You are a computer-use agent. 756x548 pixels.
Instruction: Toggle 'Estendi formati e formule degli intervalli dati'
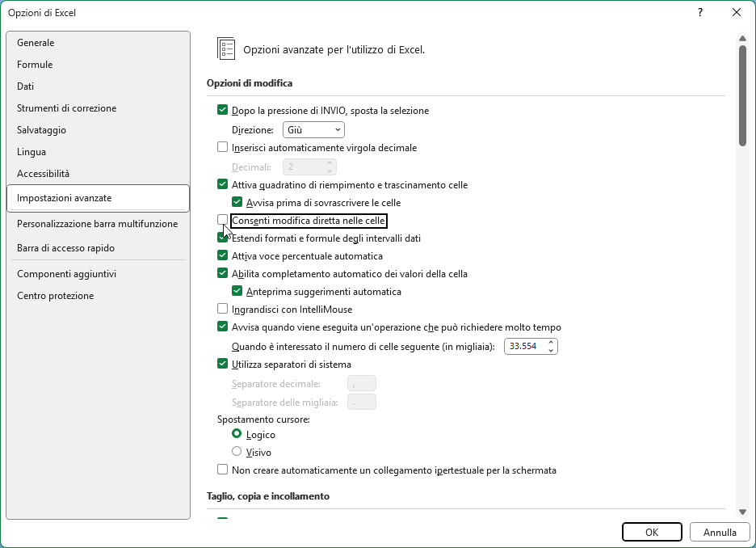222,238
